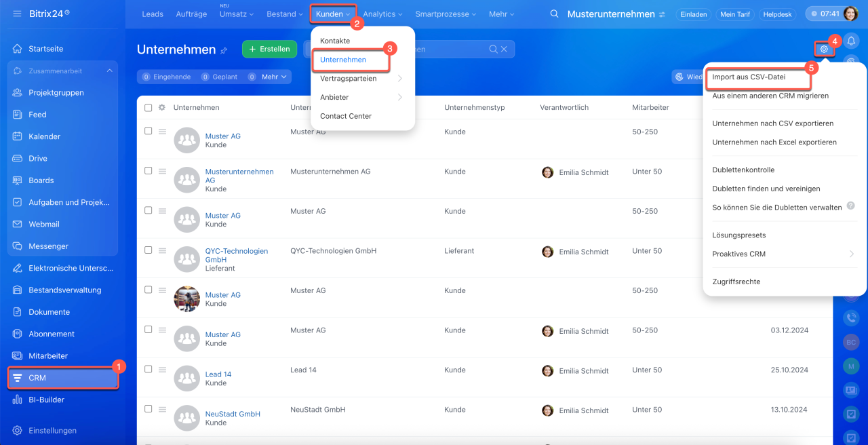
Task: Click the help icon beside Dubletten verwalten
Action: click(850, 206)
